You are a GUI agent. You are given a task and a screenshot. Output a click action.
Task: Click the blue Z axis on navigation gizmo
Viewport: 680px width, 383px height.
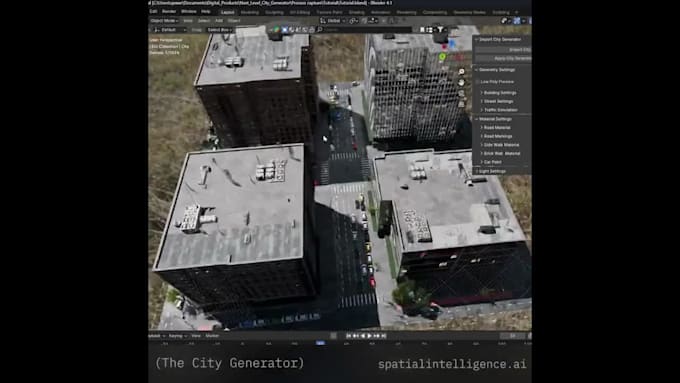[x=452, y=44]
